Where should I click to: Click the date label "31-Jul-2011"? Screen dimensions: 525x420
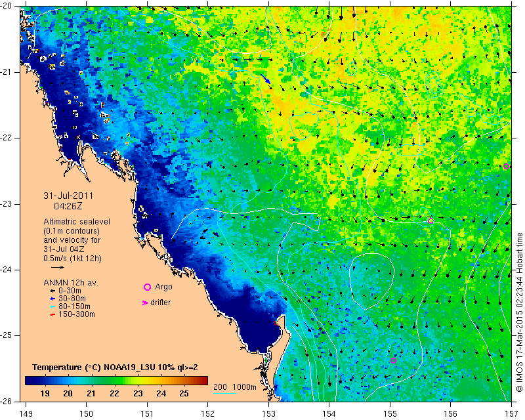(x=68, y=196)
